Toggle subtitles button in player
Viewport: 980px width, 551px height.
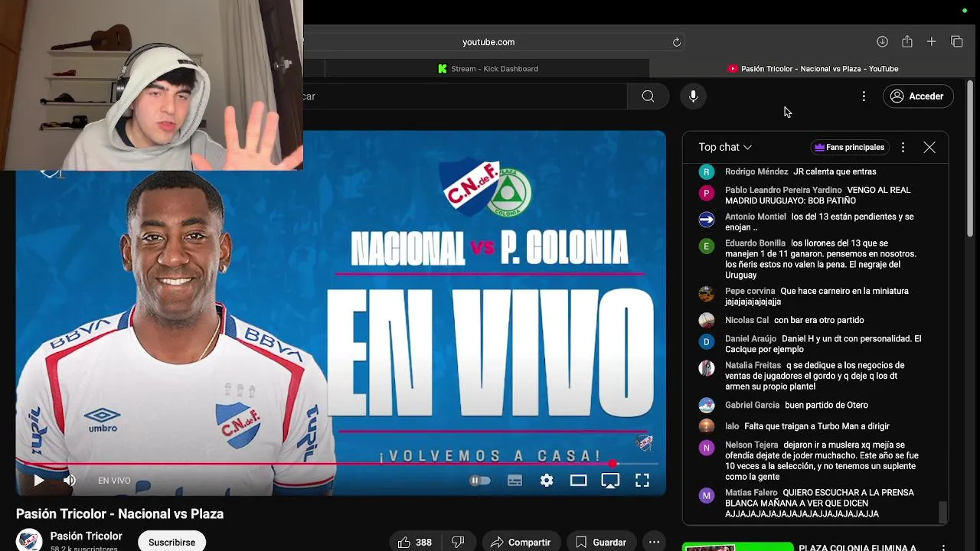coord(514,481)
